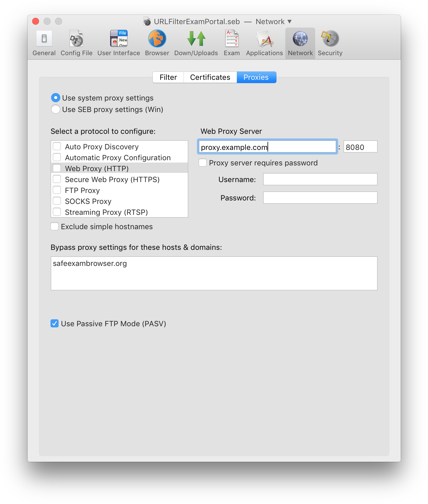The width and height of the screenshot is (428, 504).
Task: Select the Web Proxy (HTTP) row label
Action: pyautogui.click(x=97, y=169)
